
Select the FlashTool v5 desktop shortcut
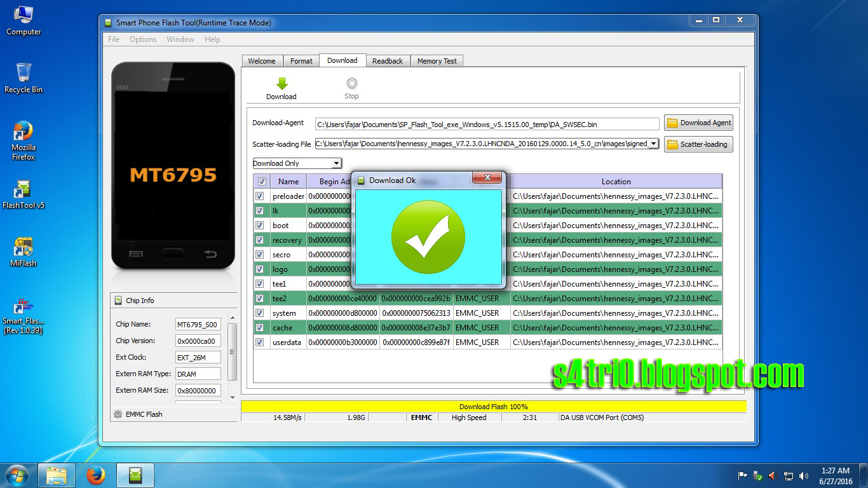point(24,194)
